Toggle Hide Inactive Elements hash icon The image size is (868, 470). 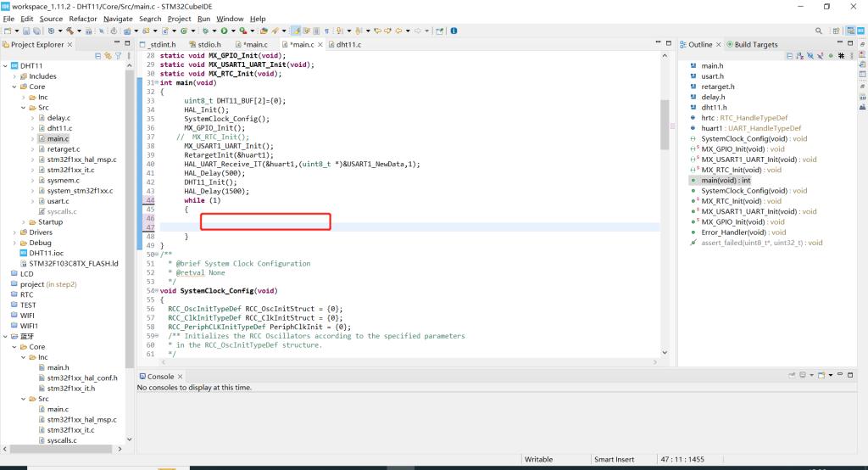coord(842,55)
